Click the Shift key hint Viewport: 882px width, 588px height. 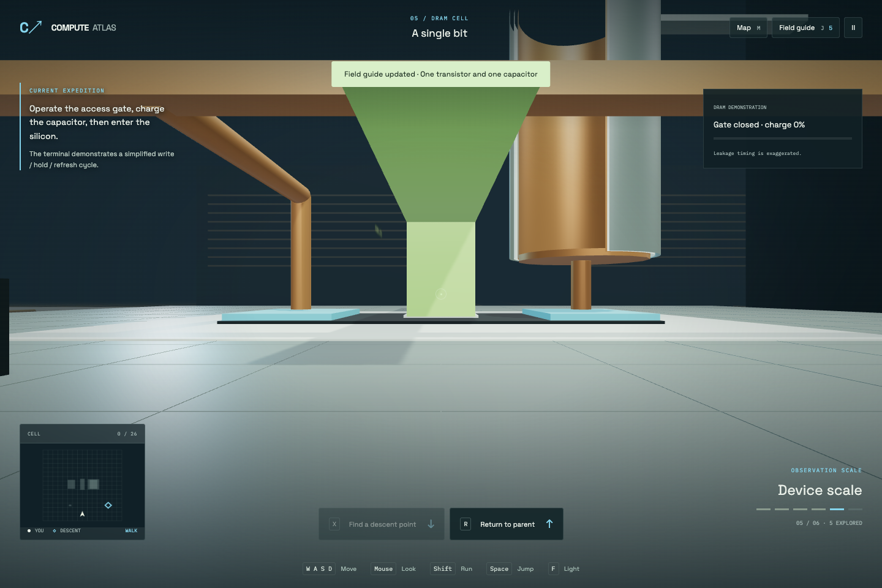443,569
